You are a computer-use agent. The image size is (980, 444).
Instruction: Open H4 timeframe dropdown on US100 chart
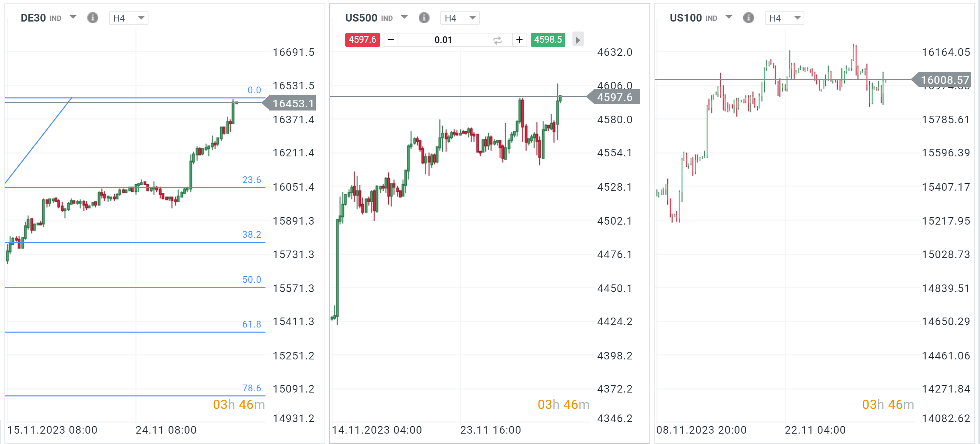pyautogui.click(x=784, y=18)
